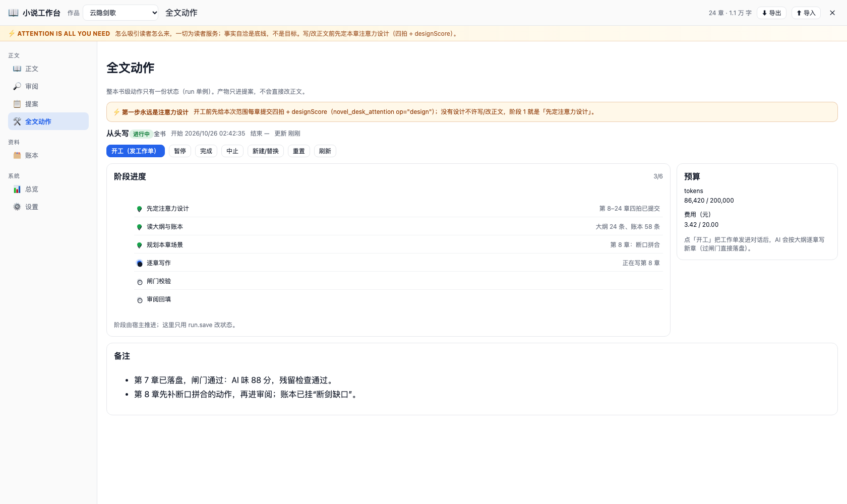Click the 大纲 24 条、账本 58 条 text

tap(628, 227)
